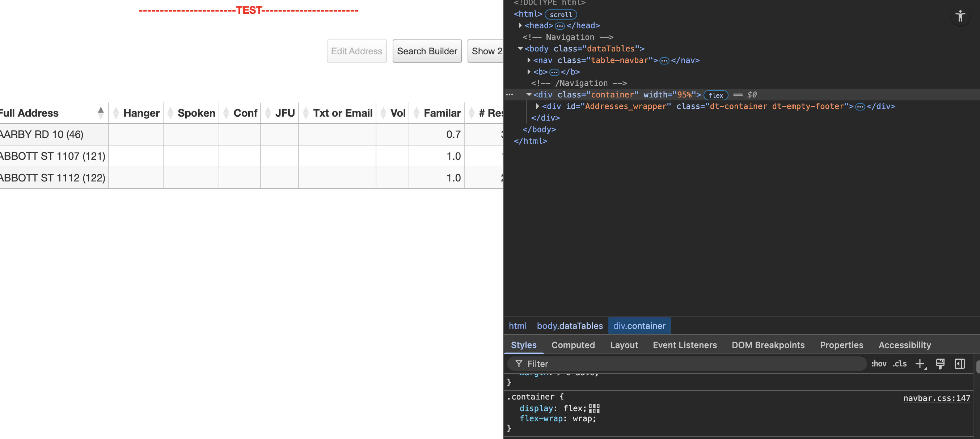Open the Event Listeners tab
980x439 pixels.
tap(685, 345)
